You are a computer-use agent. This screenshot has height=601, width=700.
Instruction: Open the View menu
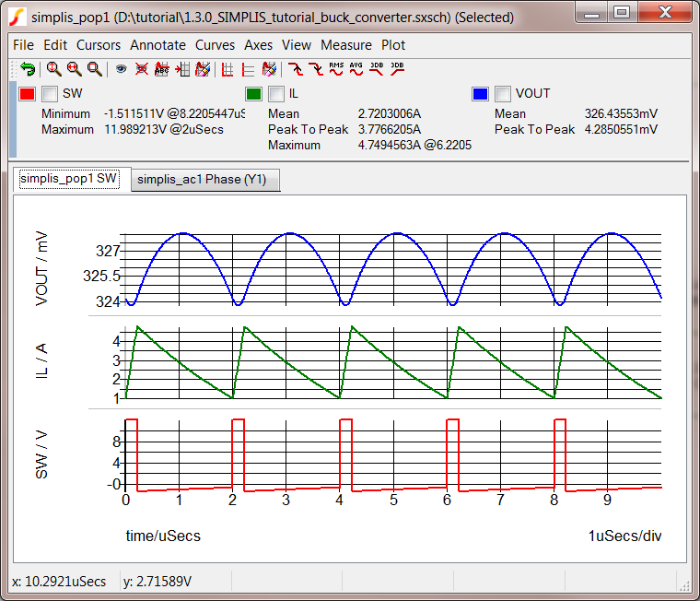click(297, 45)
